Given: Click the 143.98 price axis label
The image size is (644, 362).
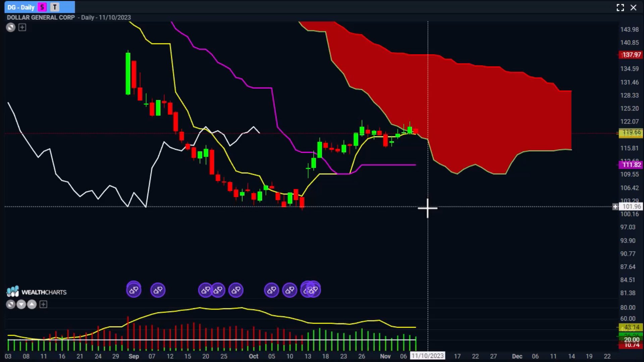Looking at the screenshot, I should point(630,29).
